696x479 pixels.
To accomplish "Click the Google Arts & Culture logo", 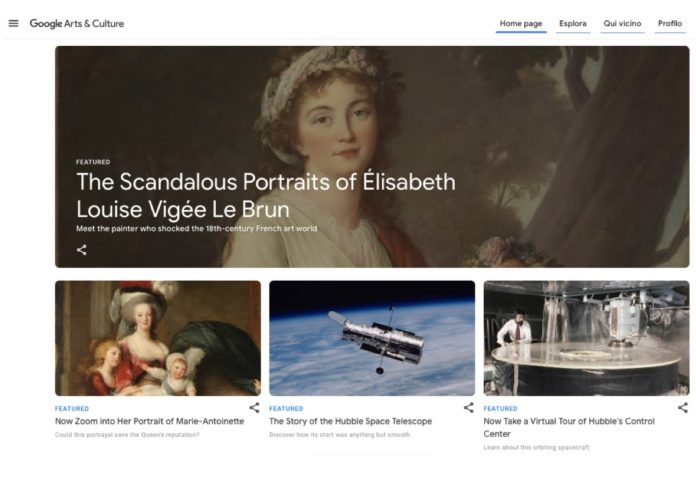I will tap(77, 24).
